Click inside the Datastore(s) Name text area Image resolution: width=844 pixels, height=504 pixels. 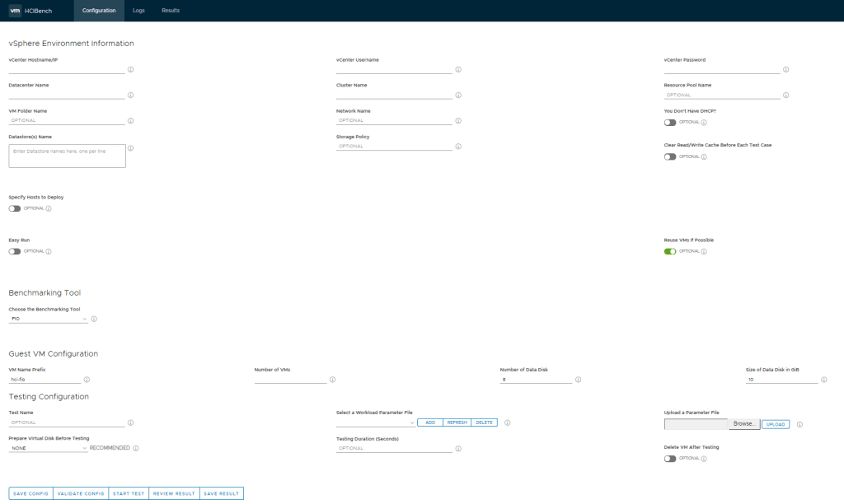click(x=66, y=155)
